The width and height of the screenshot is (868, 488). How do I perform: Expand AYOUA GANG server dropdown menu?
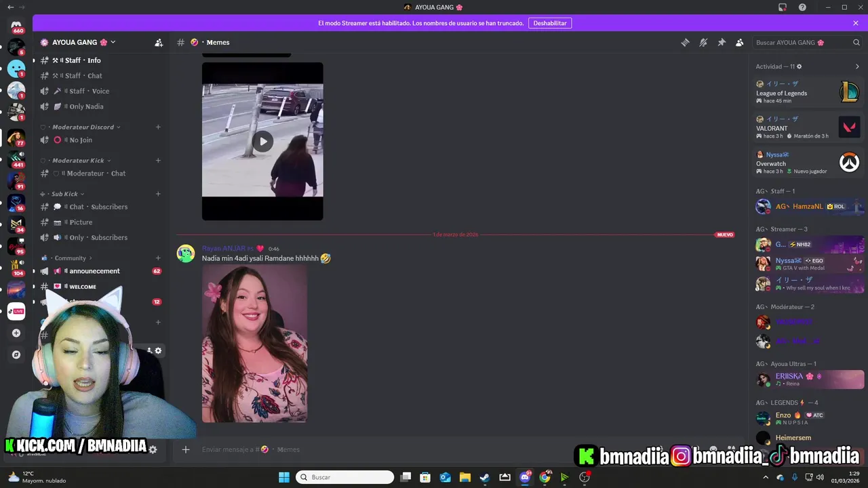[x=113, y=42]
